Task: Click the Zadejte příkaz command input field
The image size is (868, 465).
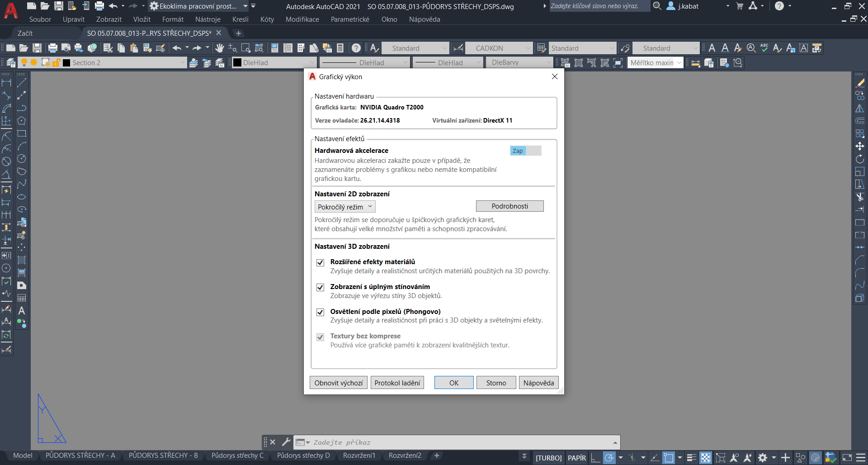Action: [x=457, y=442]
